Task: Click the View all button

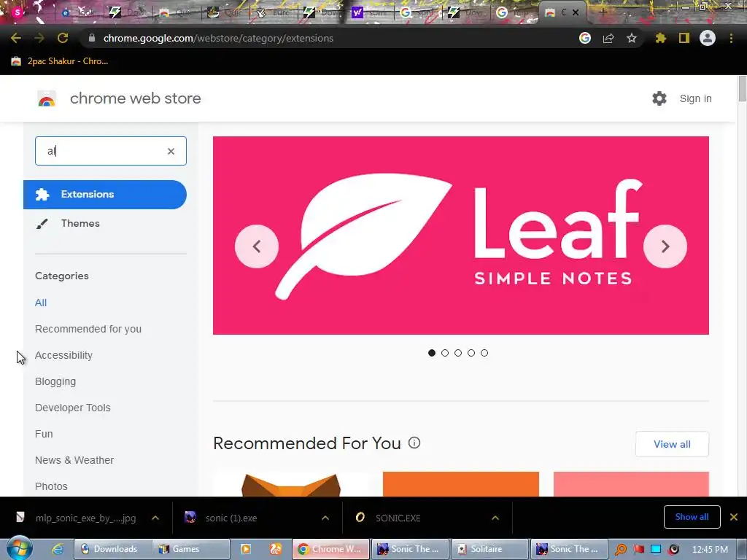Action: click(x=672, y=444)
